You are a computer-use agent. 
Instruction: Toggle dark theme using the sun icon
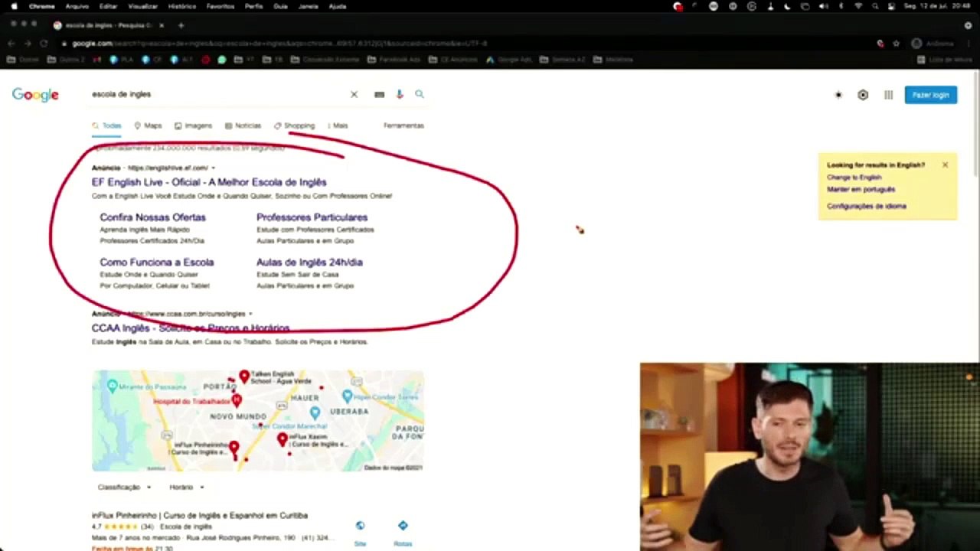[838, 95]
